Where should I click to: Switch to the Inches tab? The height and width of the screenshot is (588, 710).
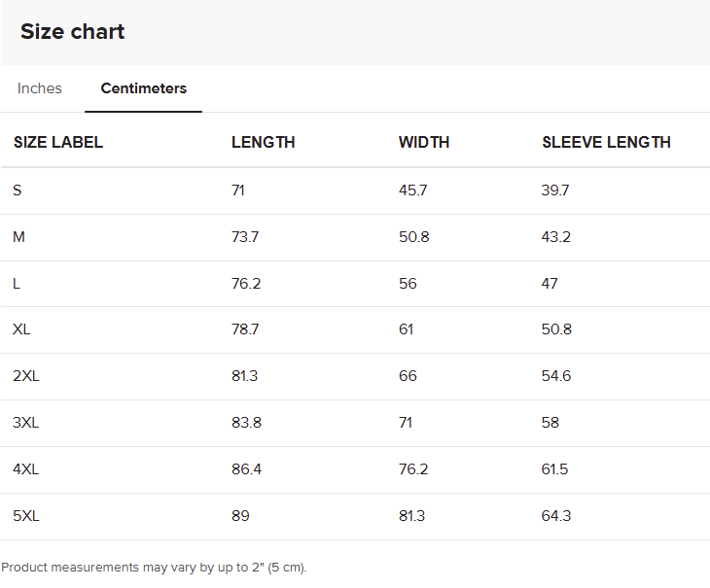coord(40,88)
